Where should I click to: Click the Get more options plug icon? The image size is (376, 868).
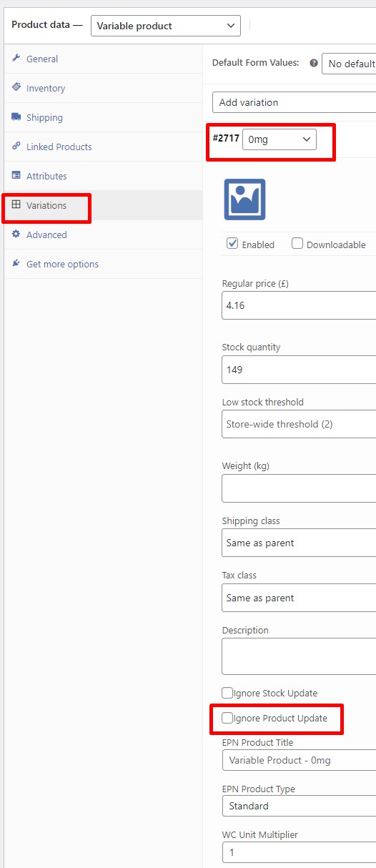point(16,263)
